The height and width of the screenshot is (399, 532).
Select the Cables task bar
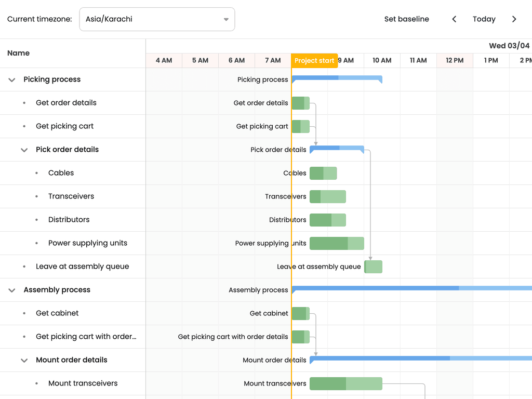(x=323, y=173)
